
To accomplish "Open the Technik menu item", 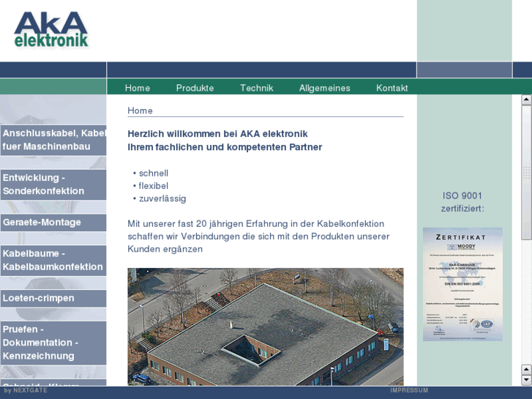I will tap(257, 88).
